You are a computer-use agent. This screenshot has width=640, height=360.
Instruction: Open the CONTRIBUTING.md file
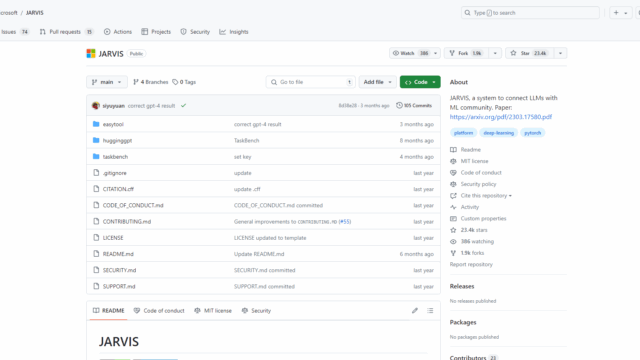127,222
